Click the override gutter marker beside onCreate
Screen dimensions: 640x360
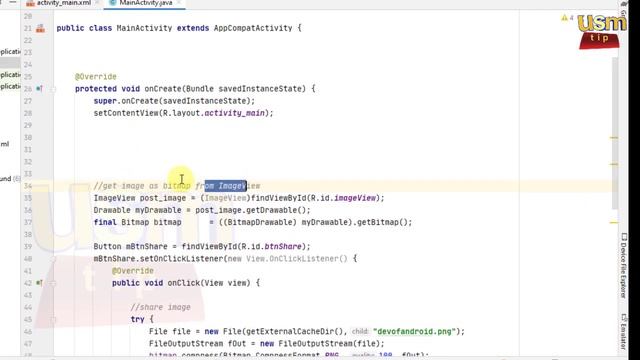39,89
